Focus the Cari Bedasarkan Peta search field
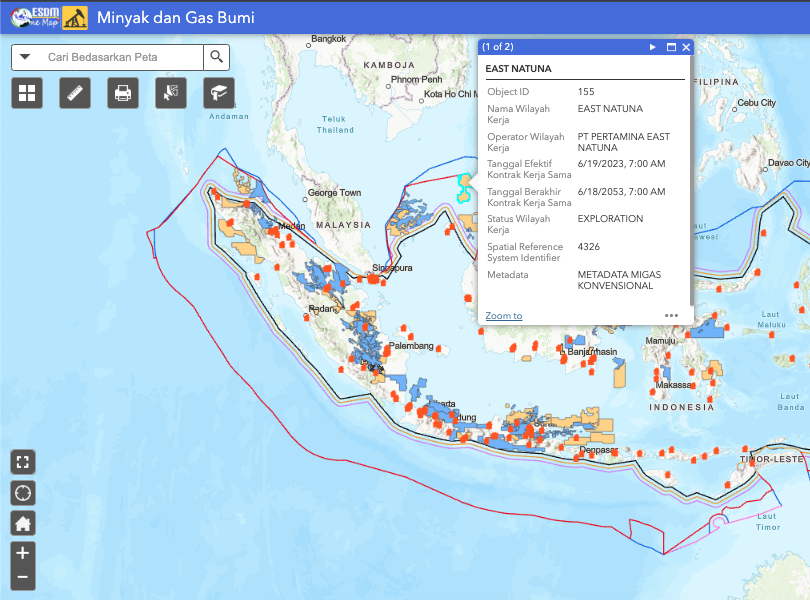This screenshot has height=600, width=810. [120, 57]
